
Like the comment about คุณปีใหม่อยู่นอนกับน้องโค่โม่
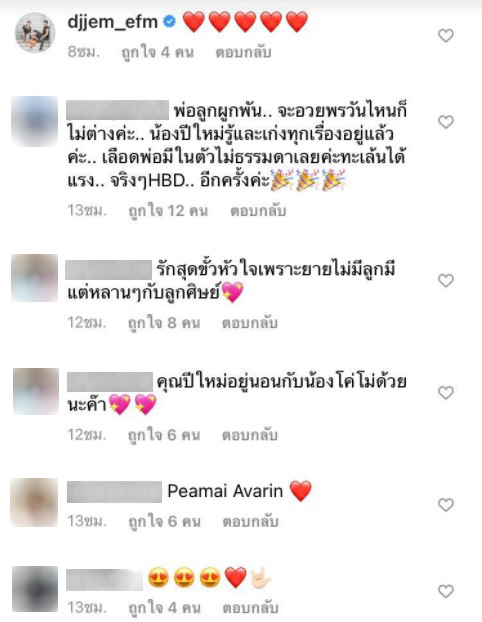[x=446, y=393]
